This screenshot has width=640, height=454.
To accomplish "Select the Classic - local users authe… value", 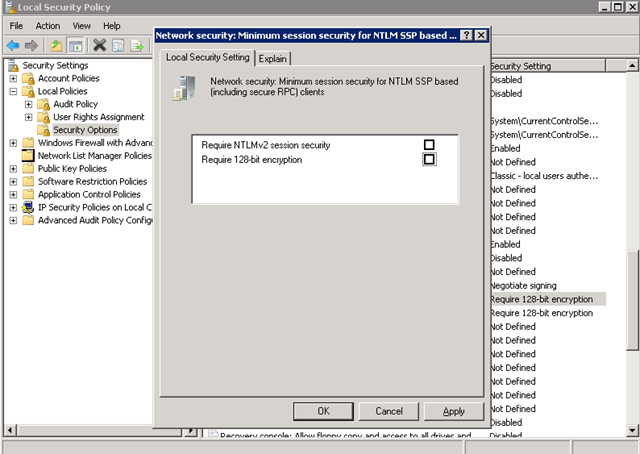I will click(544, 176).
